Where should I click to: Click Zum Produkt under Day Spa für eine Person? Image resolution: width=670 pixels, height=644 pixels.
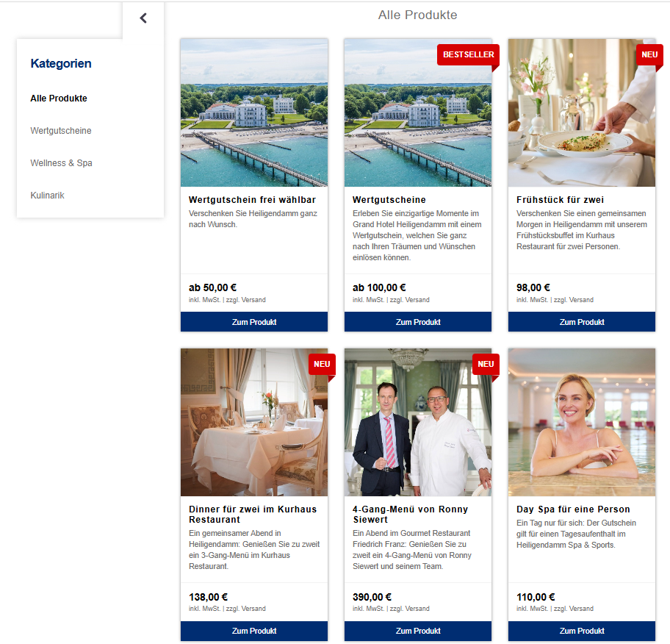[582, 631]
